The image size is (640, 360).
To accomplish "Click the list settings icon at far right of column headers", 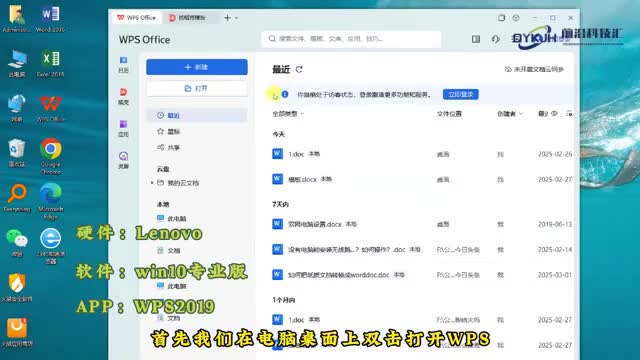I will pyautogui.click(x=569, y=113).
